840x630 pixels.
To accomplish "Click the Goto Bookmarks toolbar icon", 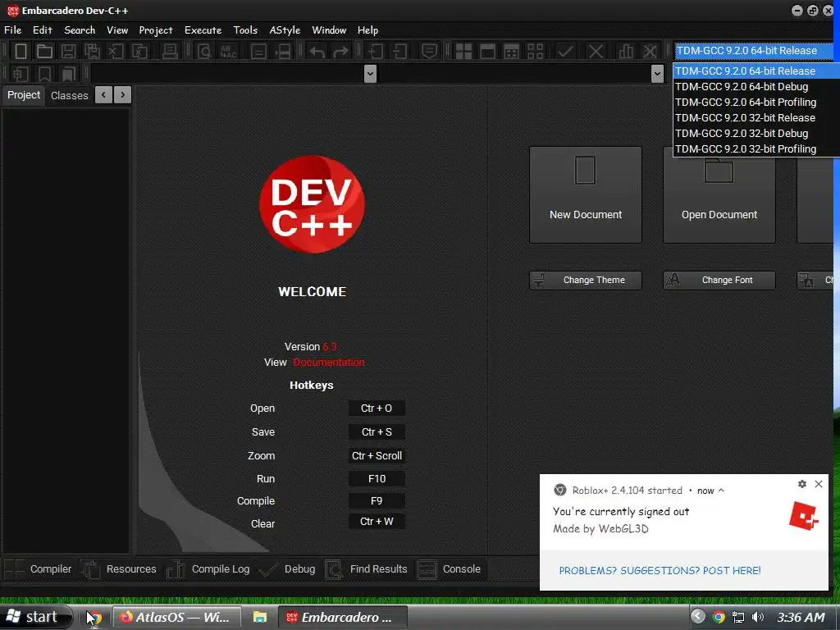I will point(69,73).
